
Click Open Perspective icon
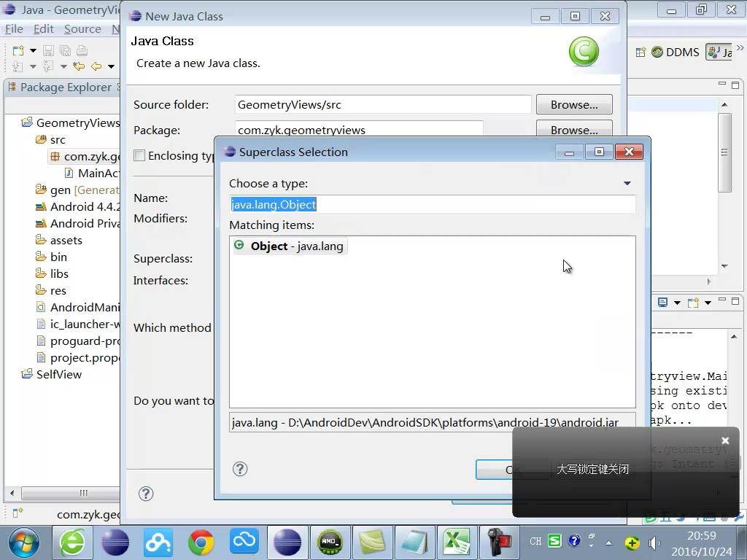click(640, 52)
